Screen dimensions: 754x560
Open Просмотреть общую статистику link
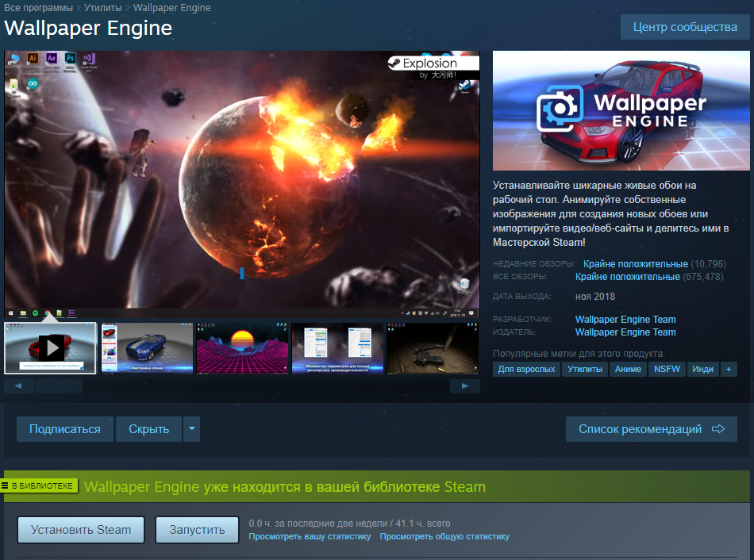[444, 536]
